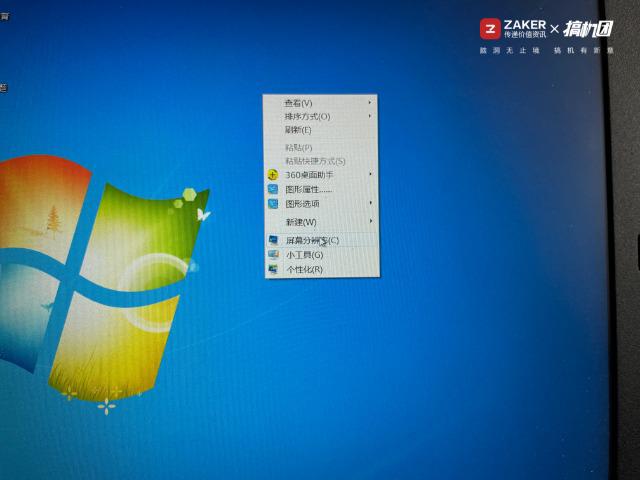
Task: Click the monitor icon beside 屏幕分辨率
Action: point(273,240)
